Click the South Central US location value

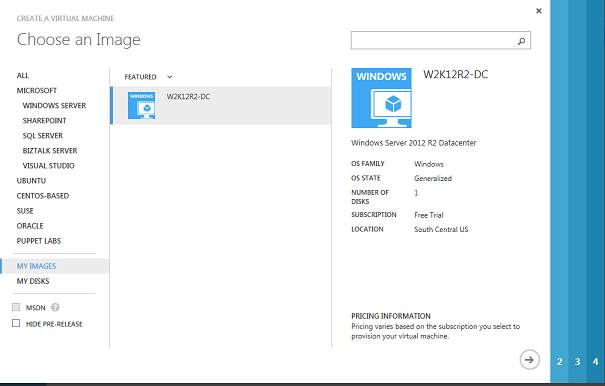[x=441, y=230]
